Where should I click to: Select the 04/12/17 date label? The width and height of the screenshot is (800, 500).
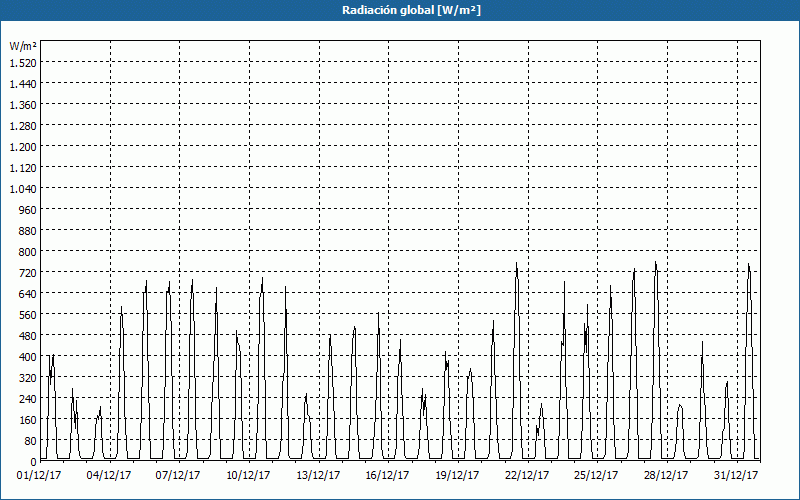coord(109,475)
